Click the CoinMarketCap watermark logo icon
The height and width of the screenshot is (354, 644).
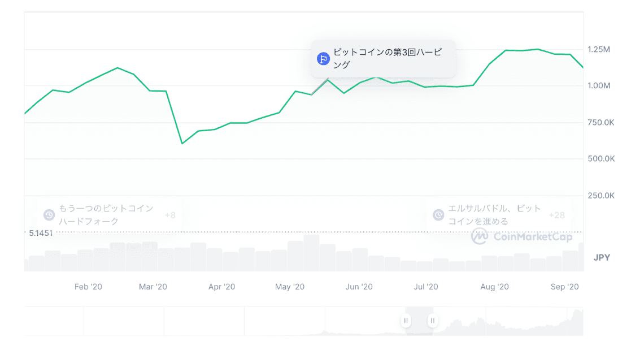[x=480, y=237]
